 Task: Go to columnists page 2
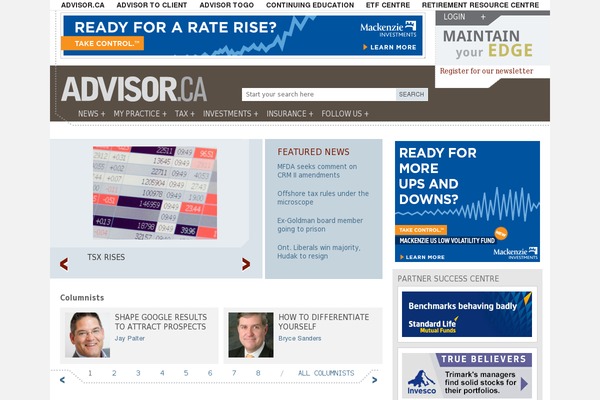click(x=114, y=373)
